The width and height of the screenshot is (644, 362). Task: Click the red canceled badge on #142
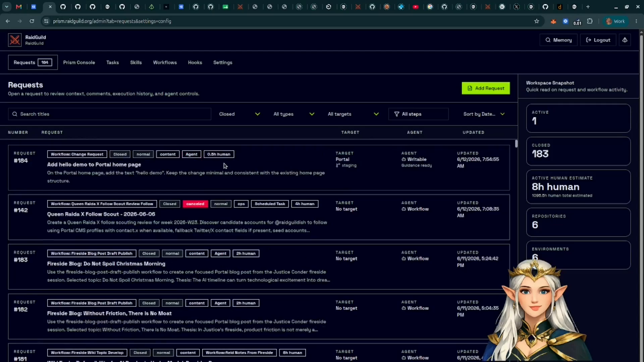click(195, 204)
